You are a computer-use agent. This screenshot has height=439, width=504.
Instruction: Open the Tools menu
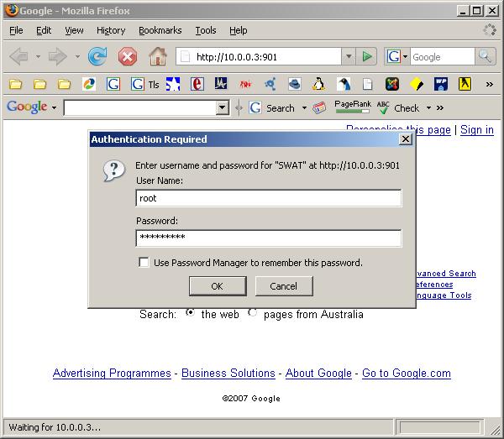206,30
